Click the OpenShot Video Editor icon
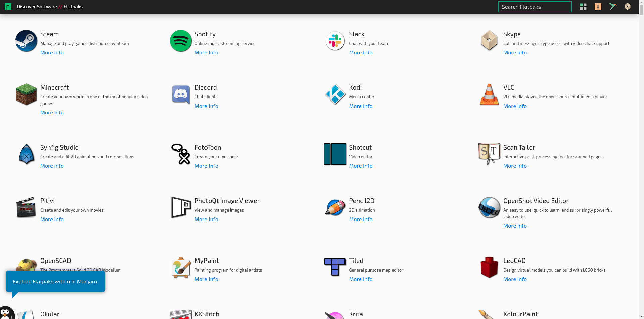Image resolution: width=644 pixels, height=319 pixels. [489, 207]
